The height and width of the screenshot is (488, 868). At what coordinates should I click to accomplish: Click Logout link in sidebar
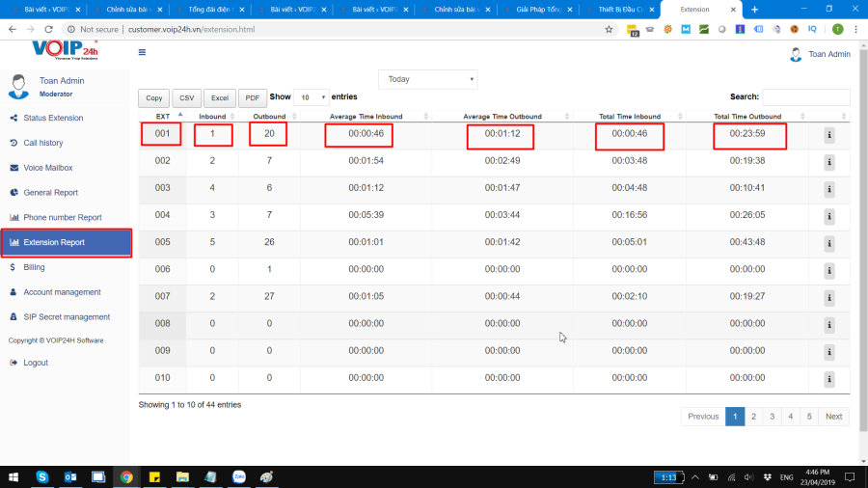click(36, 363)
